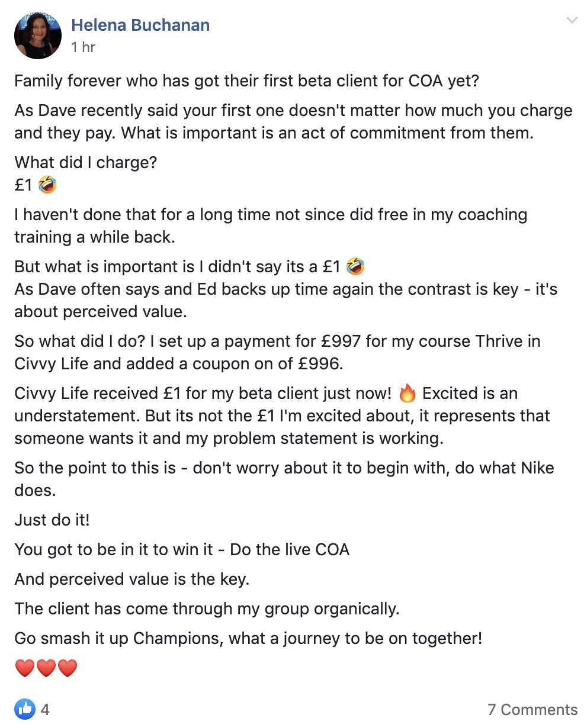Click the "What did I charge?" text
The height and width of the screenshot is (728, 584).
(86, 162)
